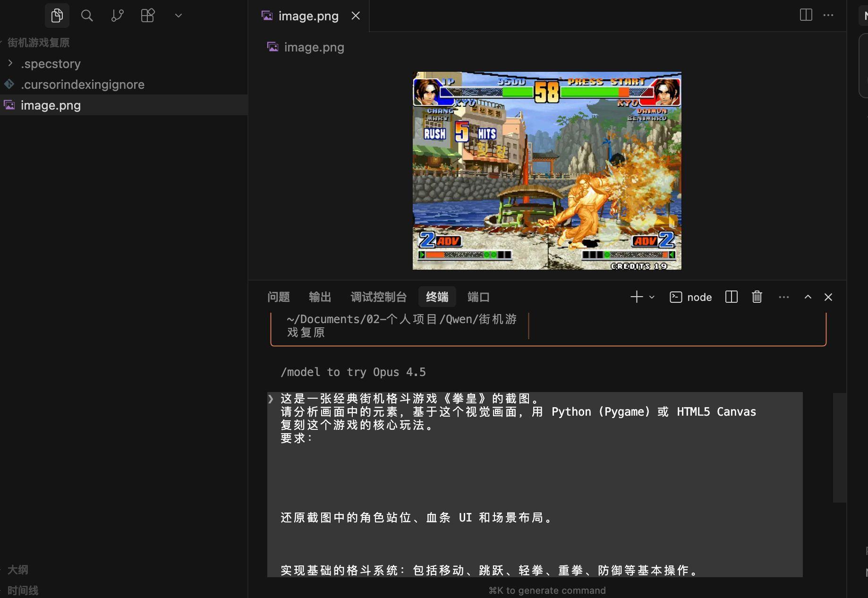
Task: Open the Source Control view
Action: pyautogui.click(x=117, y=15)
